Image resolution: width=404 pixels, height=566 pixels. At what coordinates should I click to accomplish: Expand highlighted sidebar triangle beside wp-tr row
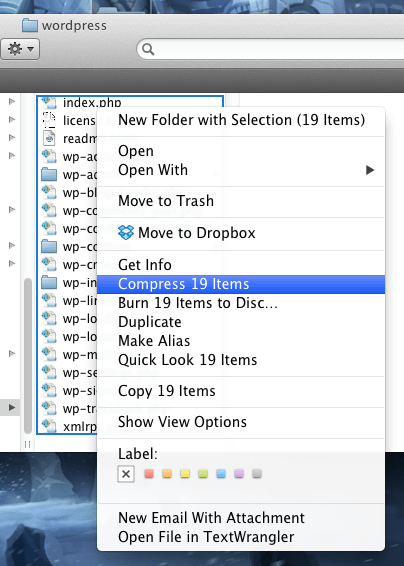click(12, 408)
